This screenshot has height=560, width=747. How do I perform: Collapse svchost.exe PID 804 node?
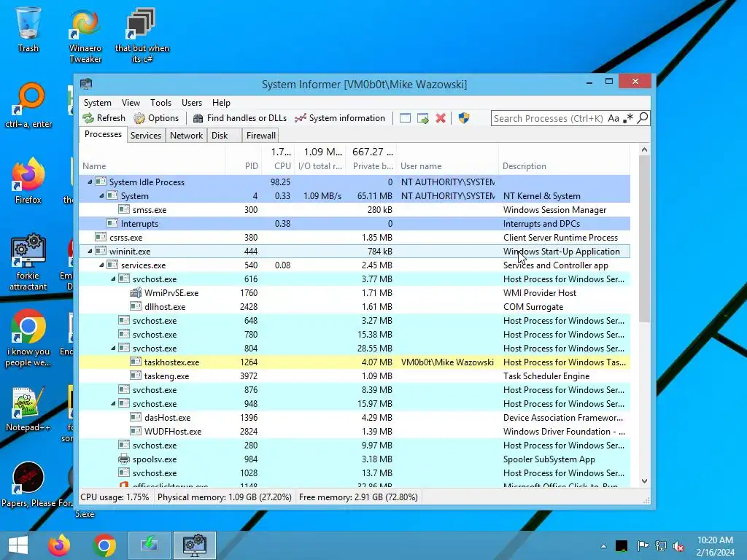[113, 348]
